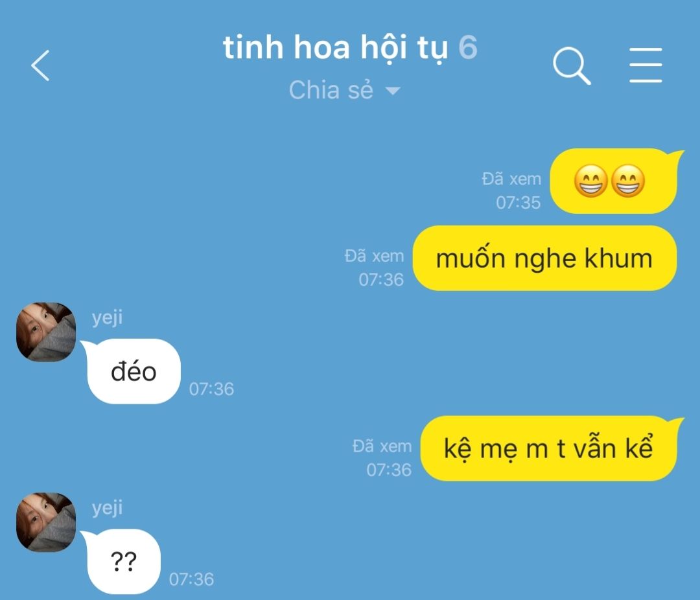Tap Đã xem next to kệ mẹ message
The height and width of the screenshot is (600, 700).
[382, 446]
